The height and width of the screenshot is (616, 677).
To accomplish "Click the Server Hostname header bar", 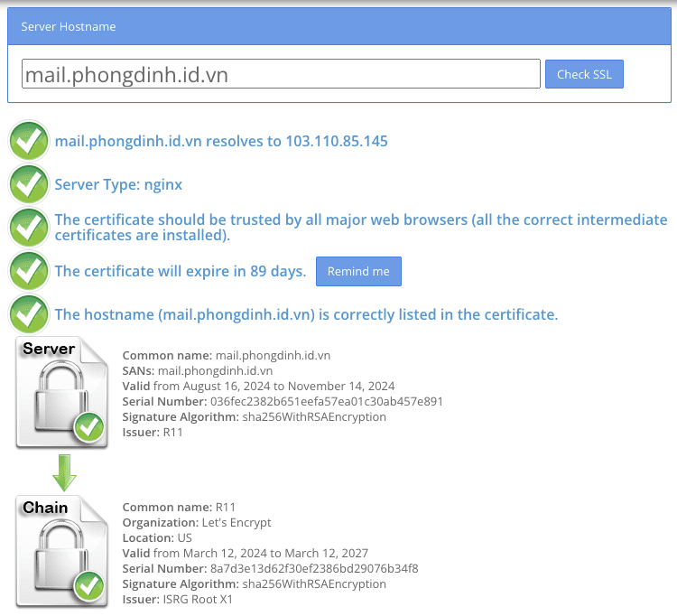I will pyautogui.click(x=339, y=26).
